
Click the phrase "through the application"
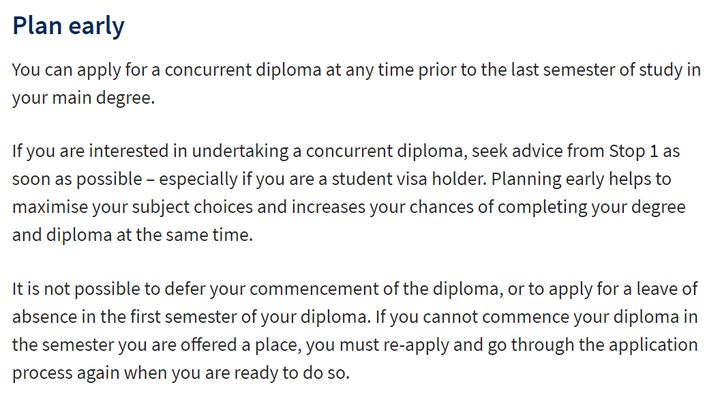(604, 345)
